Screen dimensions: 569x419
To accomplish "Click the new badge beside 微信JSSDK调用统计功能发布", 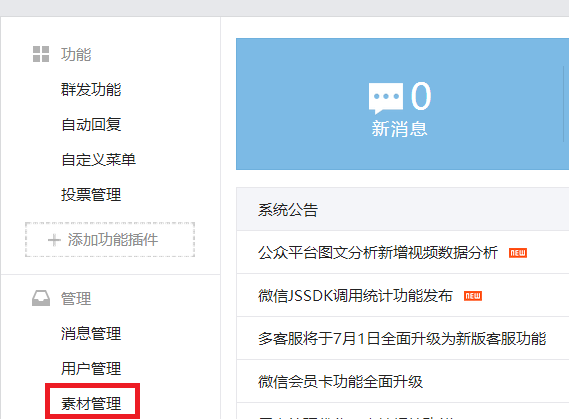I will tap(473, 296).
